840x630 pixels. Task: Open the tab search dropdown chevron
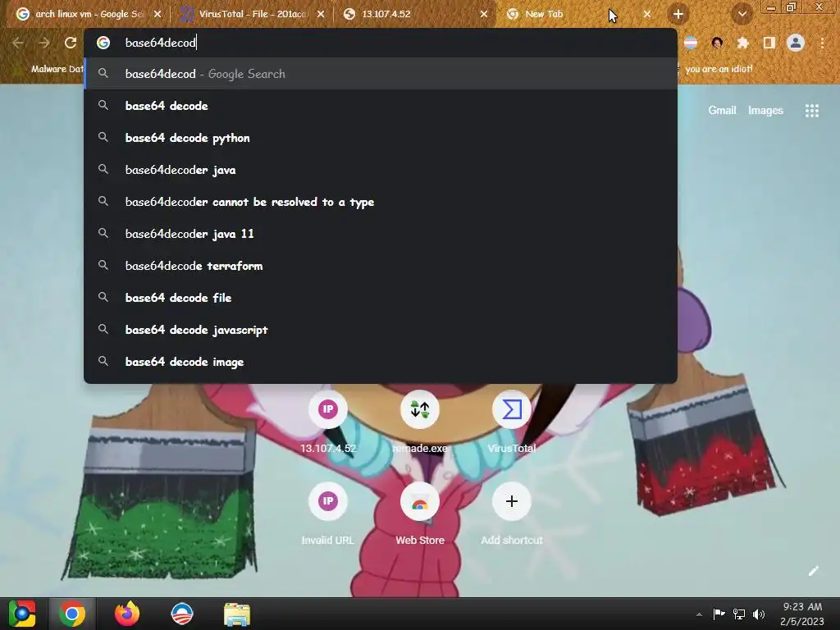click(x=742, y=15)
